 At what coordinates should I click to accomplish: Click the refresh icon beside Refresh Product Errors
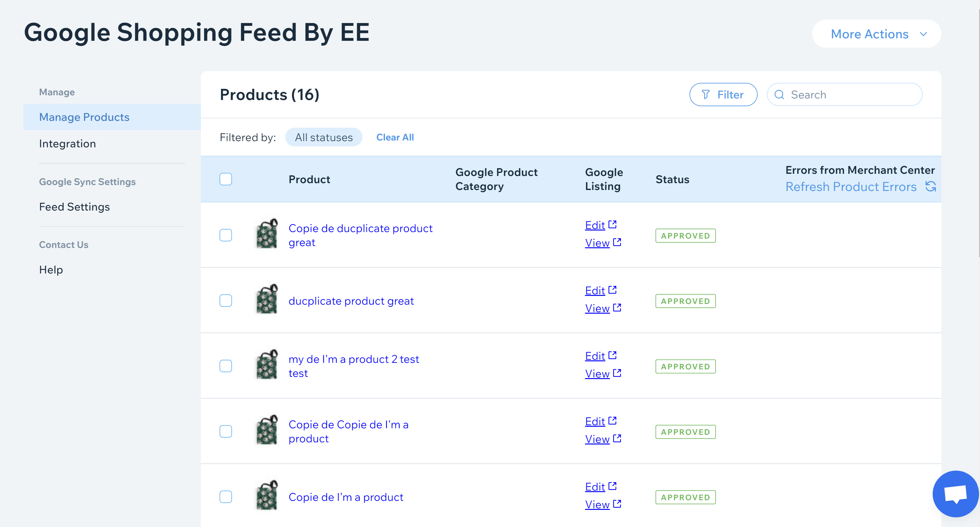click(930, 187)
